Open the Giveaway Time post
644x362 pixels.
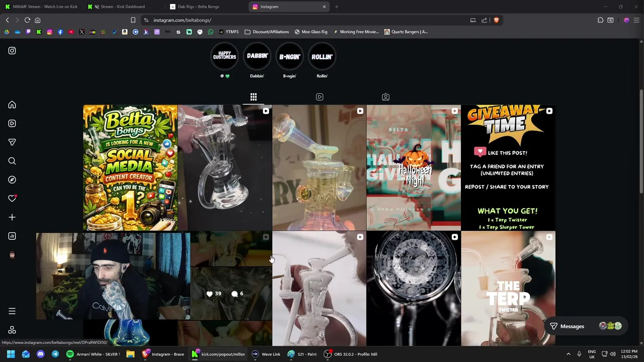pos(508,167)
